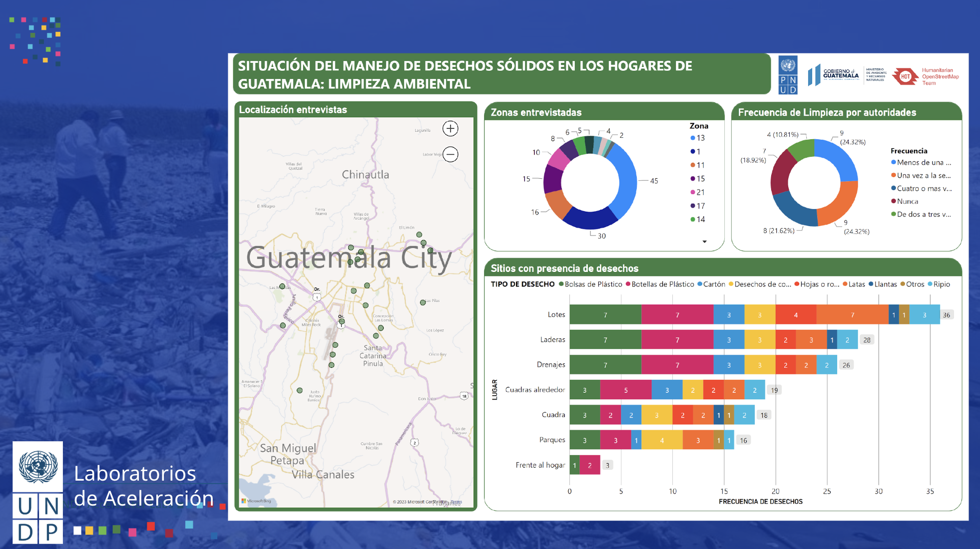Click the 'Parques' axis label

[x=552, y=440]
